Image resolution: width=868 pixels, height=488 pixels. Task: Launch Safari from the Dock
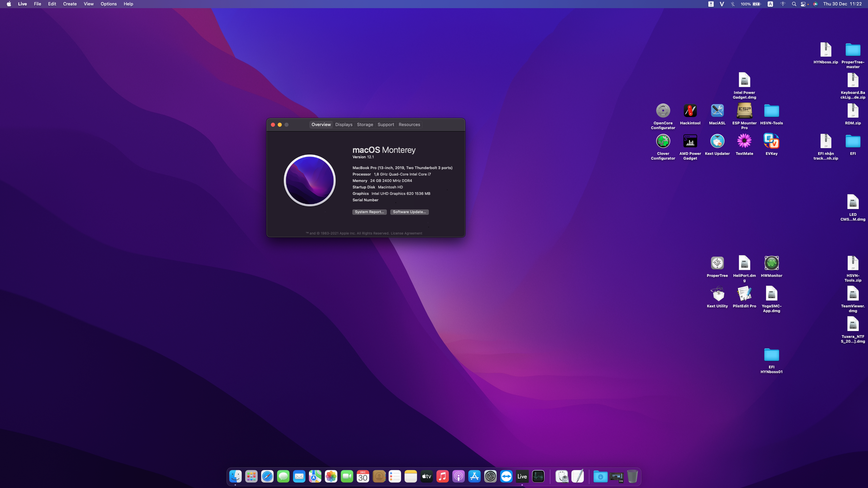point(267,476)
